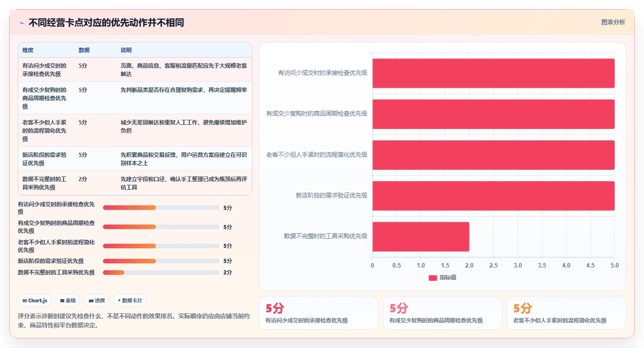Click chart axis label 数据不完整时的工具采购优先级
644x348 pixels.
[x=326, y=236]
